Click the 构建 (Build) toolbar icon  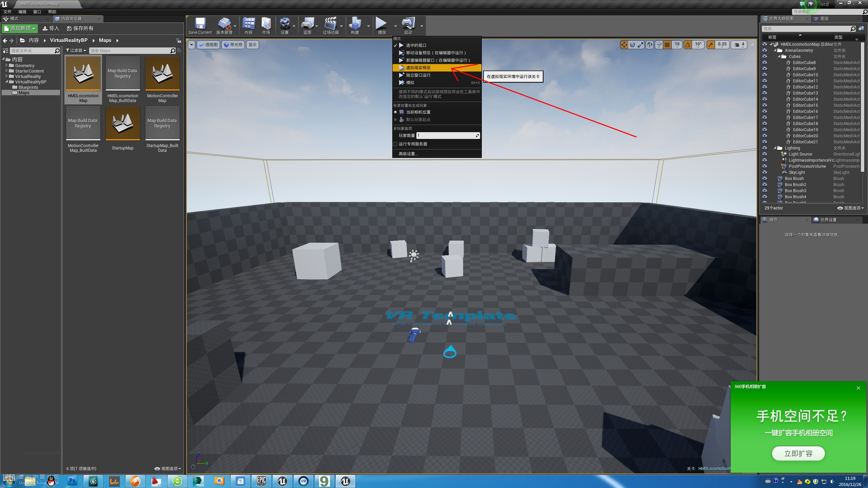(x=355, y=24)
